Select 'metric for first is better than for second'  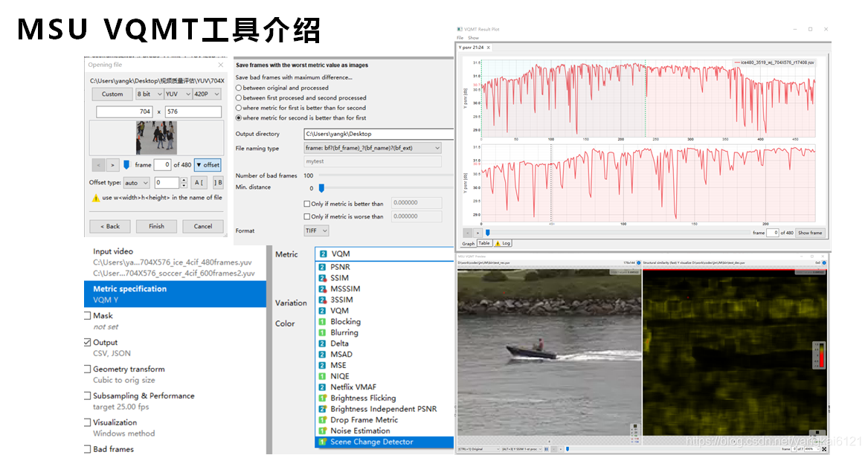(239, 108)
